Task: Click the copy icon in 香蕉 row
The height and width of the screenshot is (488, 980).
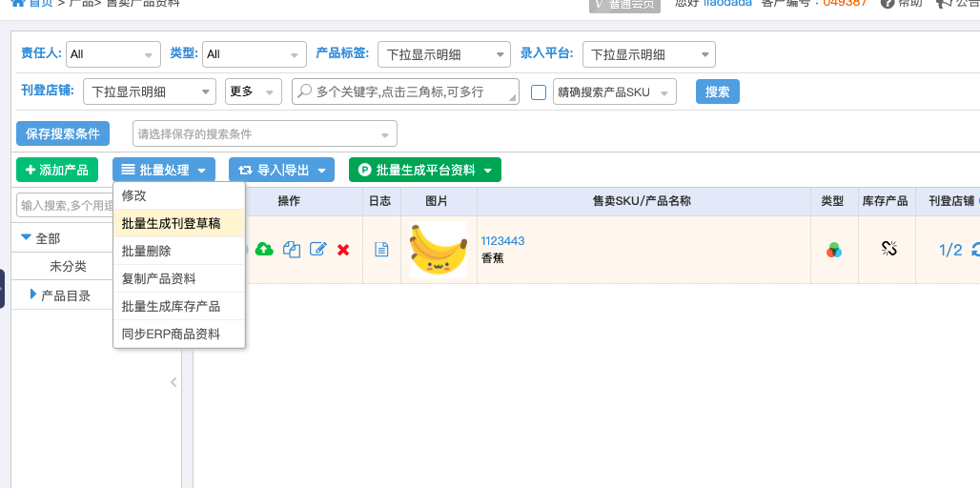Action: (x=292, y=250)
